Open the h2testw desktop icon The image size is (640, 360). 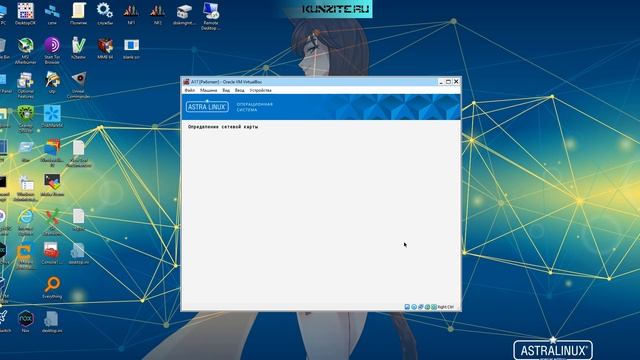pos(78,48)
